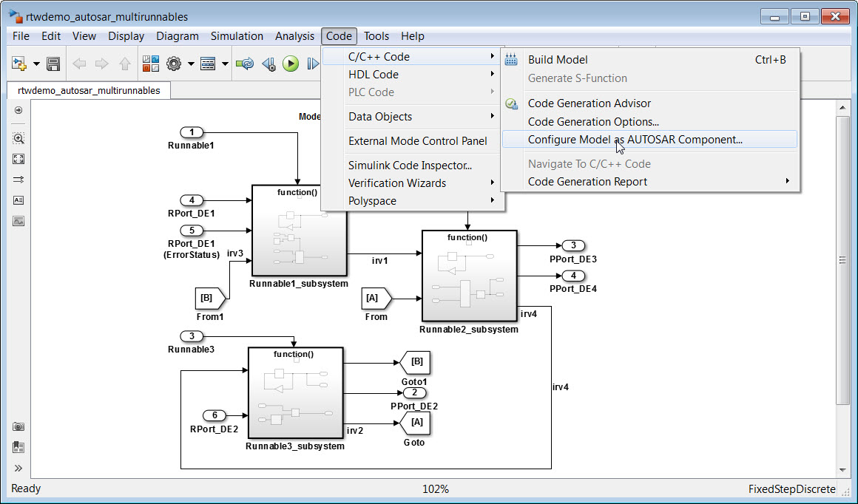This screenshot has height=504, width=858.
Task: Open External Mode Control Panel
Action: click(x=417, y=141)
